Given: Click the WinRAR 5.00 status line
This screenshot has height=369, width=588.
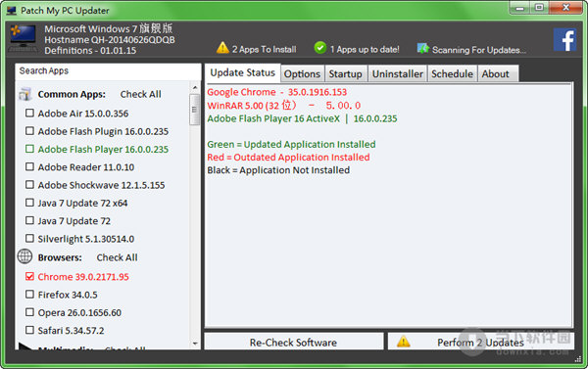Looking at the screenshot, I should tap(284, 106).
